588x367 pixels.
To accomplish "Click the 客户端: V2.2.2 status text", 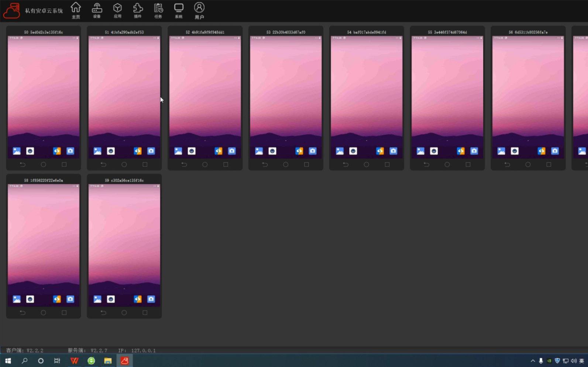I will click(x=25, y=350).
